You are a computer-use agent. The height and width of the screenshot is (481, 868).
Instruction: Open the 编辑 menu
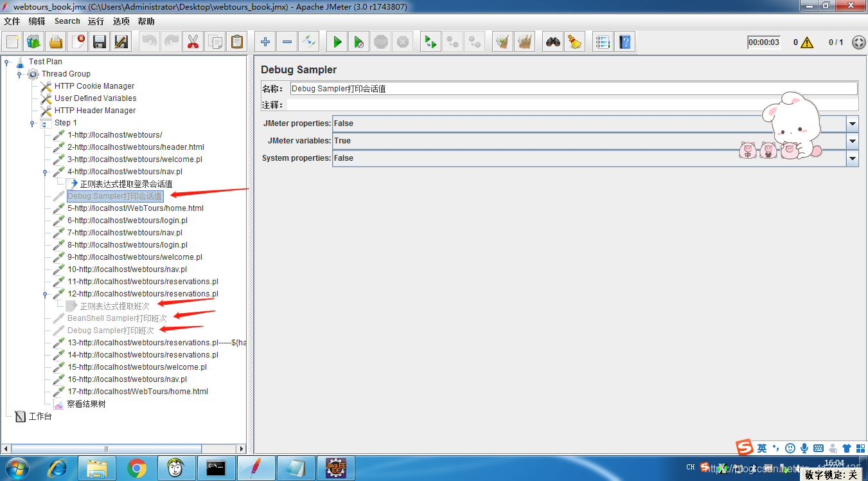click(x=37, y=21)
